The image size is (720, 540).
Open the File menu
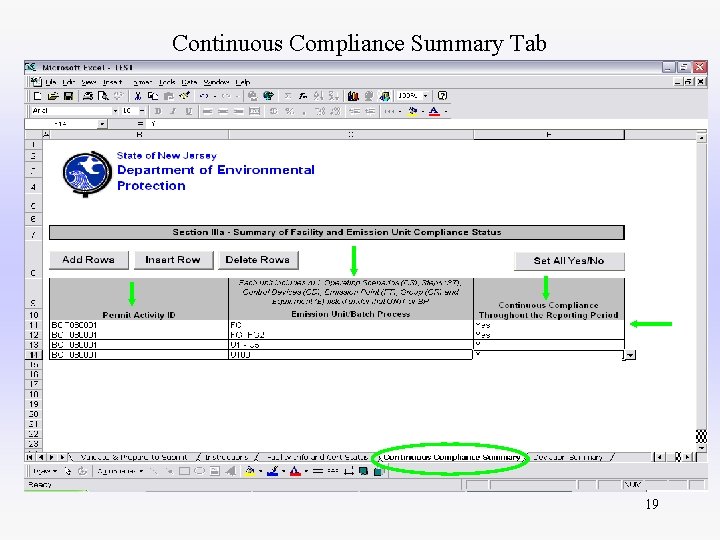coord(51,82)
